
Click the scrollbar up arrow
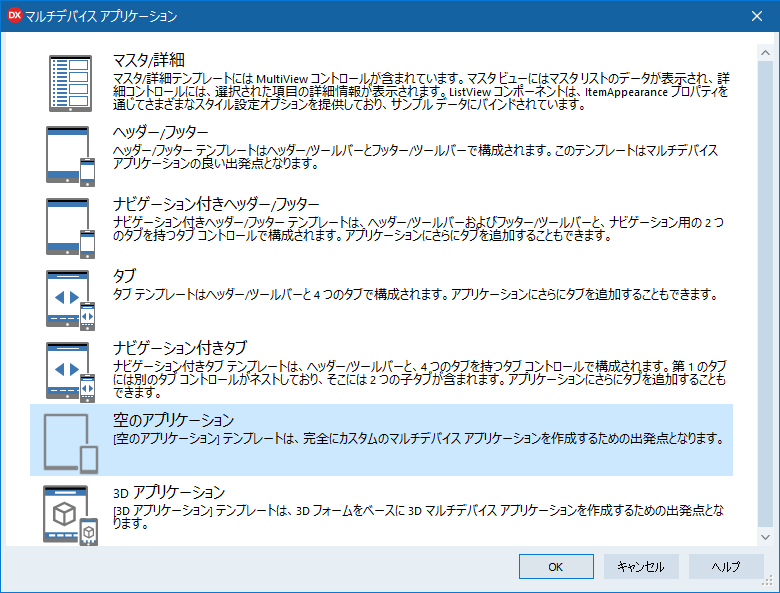(x=766, y=52)
